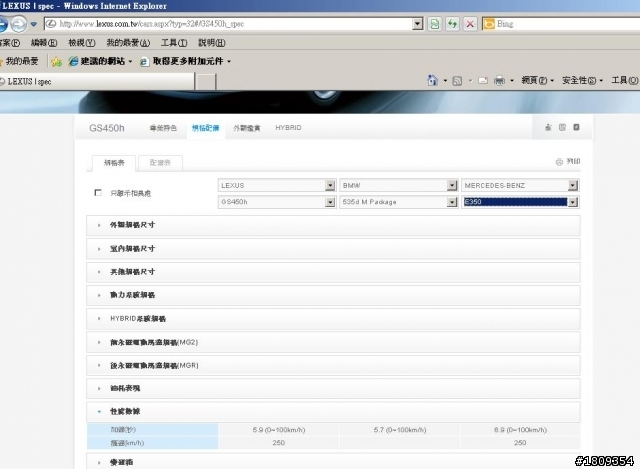Click the Bing search box
Screen dimensions: 640x469
(x=561, y=24)
